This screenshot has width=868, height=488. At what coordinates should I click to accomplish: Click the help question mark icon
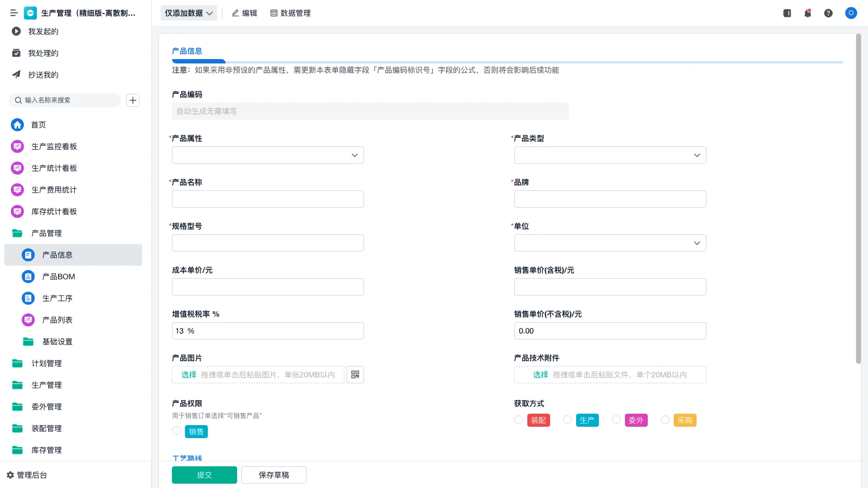tap(828, 13)
